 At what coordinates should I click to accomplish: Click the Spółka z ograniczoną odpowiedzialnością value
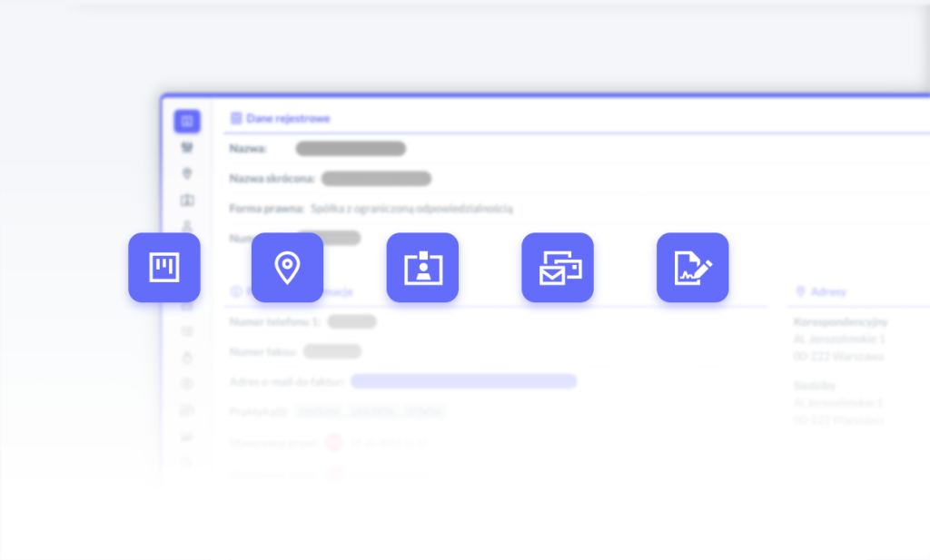coord(411,209)
